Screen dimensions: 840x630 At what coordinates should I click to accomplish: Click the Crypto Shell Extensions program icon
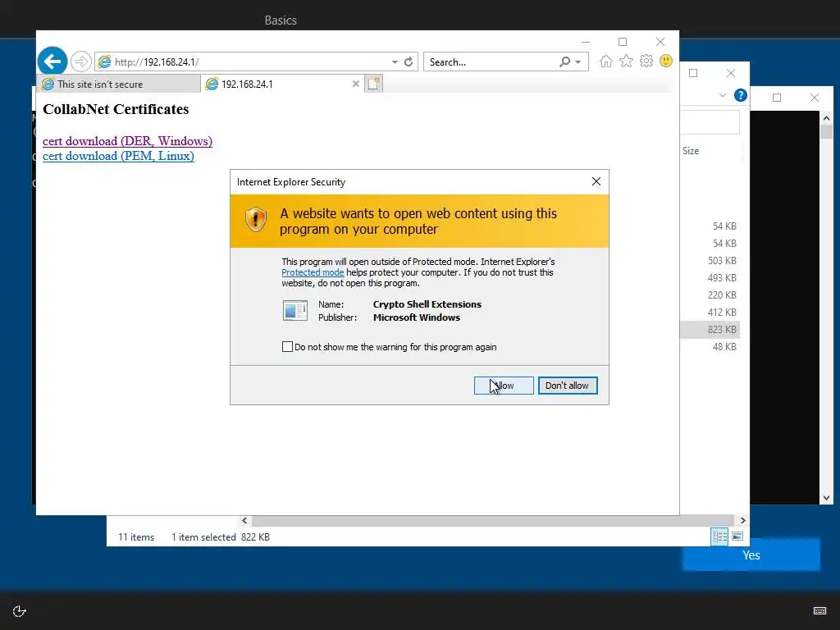tap(295, 310)
